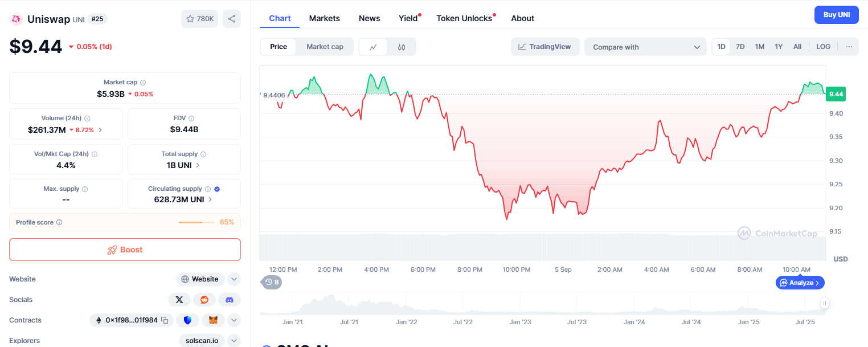The height and width of the screenshot is (347, 868).
Task: Click the timeline range slider handle
Action: 825,303
